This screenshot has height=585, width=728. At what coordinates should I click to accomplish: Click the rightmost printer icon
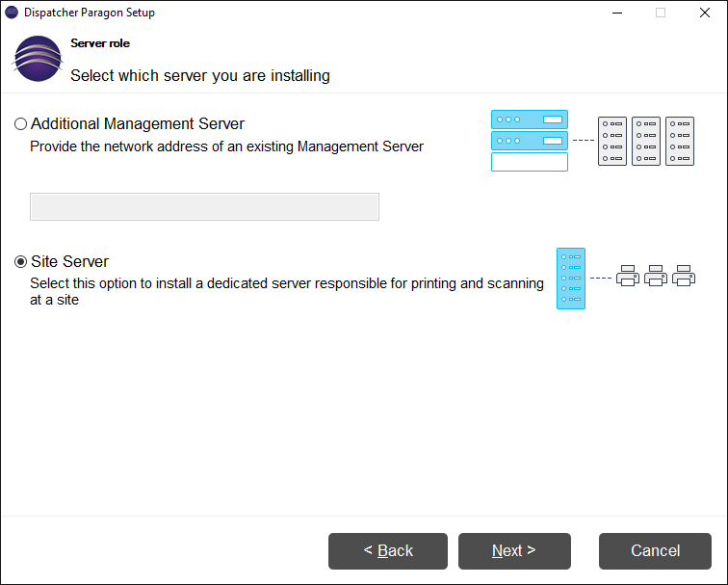coord(684,276)
